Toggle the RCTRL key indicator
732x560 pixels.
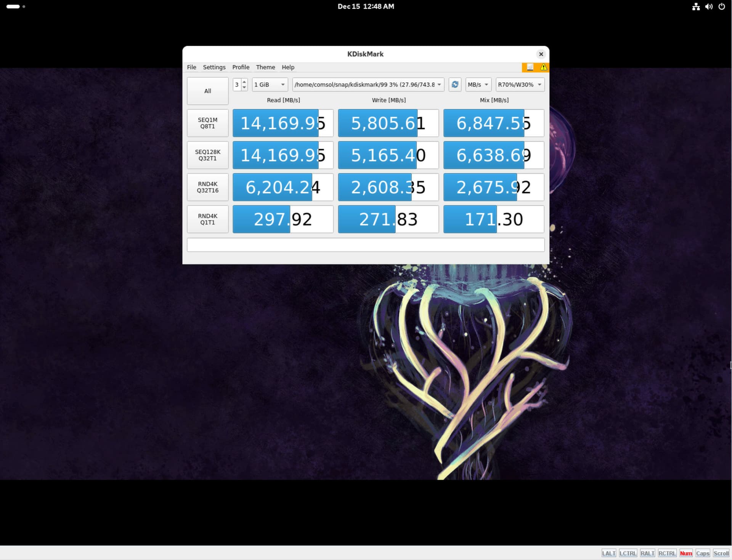pos(667,553)
